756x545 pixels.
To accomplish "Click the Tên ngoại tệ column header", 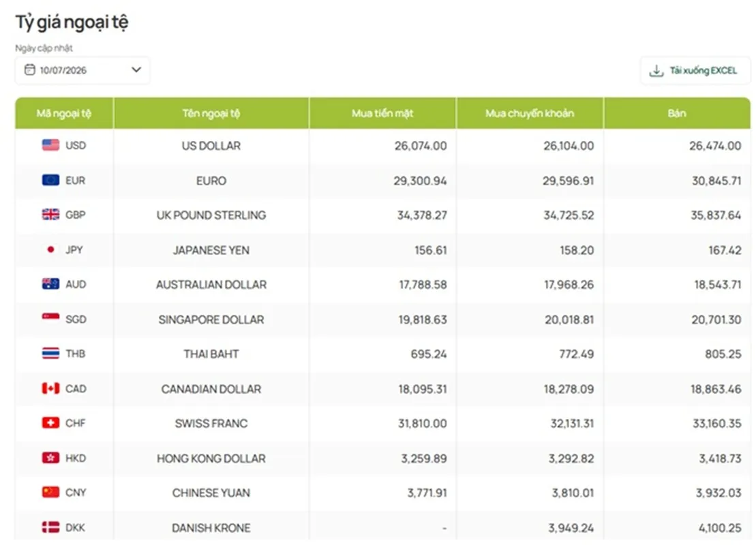I will 211,113.
